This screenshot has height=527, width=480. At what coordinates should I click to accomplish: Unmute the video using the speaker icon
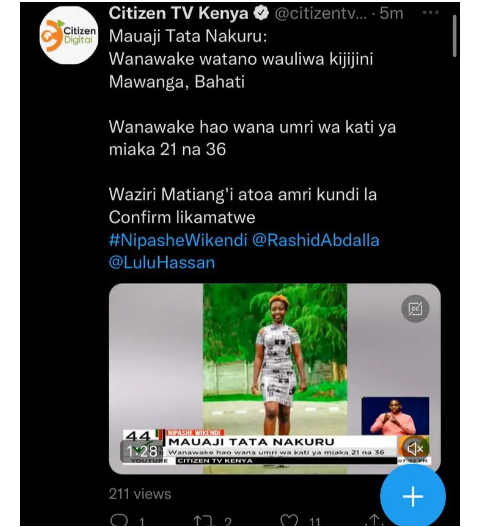[x=415, y=448]
